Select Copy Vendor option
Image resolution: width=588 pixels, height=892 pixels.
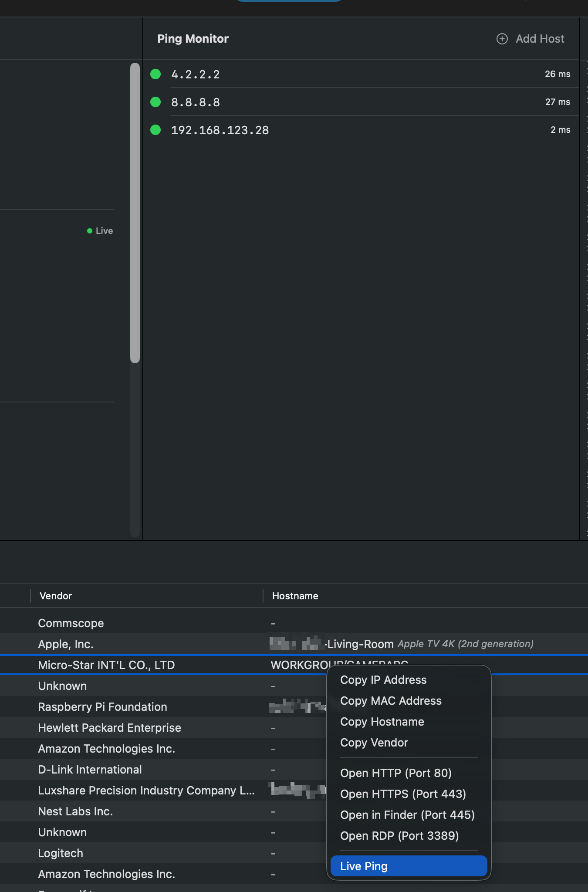[374, 743]
